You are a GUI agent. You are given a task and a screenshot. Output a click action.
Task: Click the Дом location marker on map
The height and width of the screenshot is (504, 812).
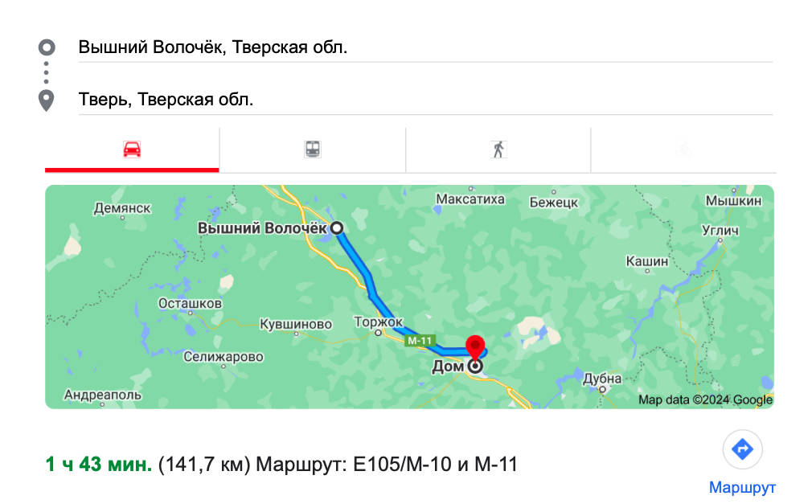tap(476, 367)
